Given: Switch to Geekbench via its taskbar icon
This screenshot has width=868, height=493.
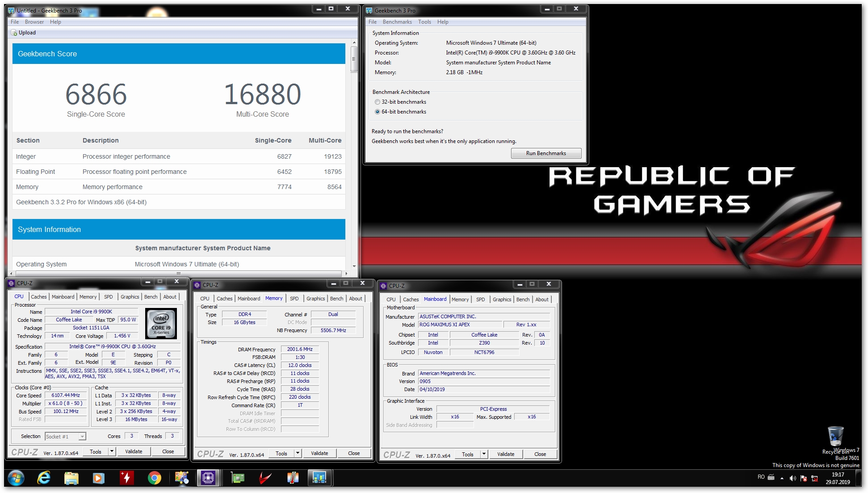Looking at the screenshot, I should point(319,478).
